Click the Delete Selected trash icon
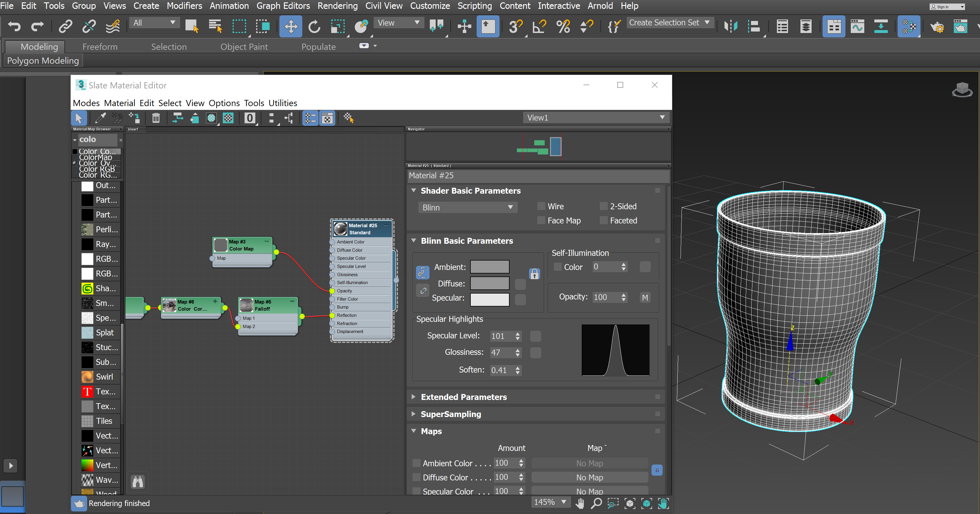980x514 pixels. (x=156, y=118)
